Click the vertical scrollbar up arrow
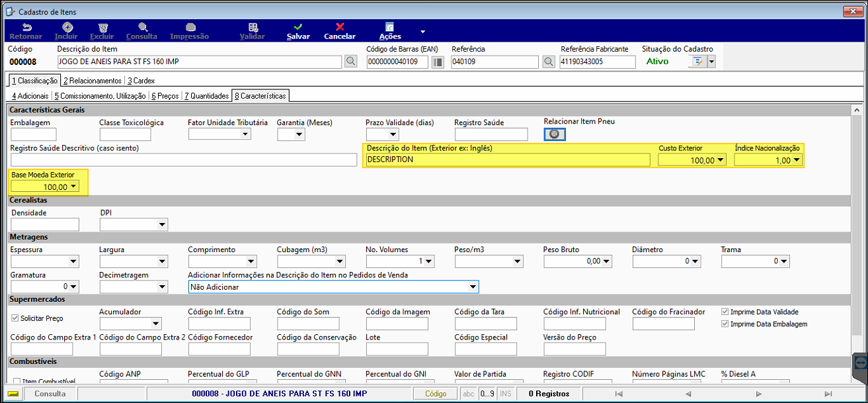Viewport: 868px width, 403px height. (x=857, y=111)
